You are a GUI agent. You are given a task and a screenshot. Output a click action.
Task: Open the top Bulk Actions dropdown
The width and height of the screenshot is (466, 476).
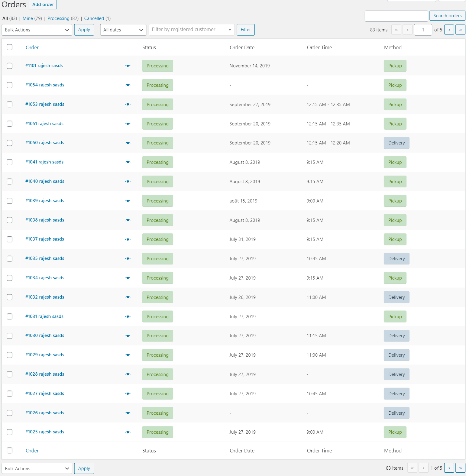[x=37, y=30]
